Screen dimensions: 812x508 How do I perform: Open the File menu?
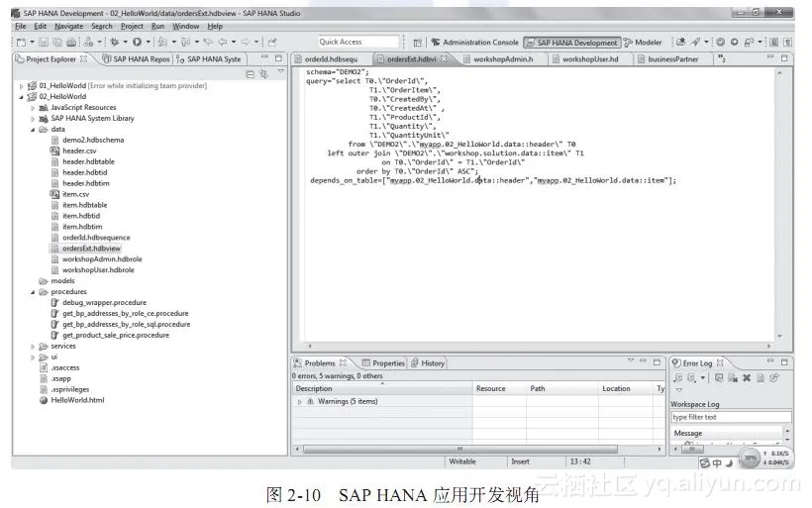(21, 27)
